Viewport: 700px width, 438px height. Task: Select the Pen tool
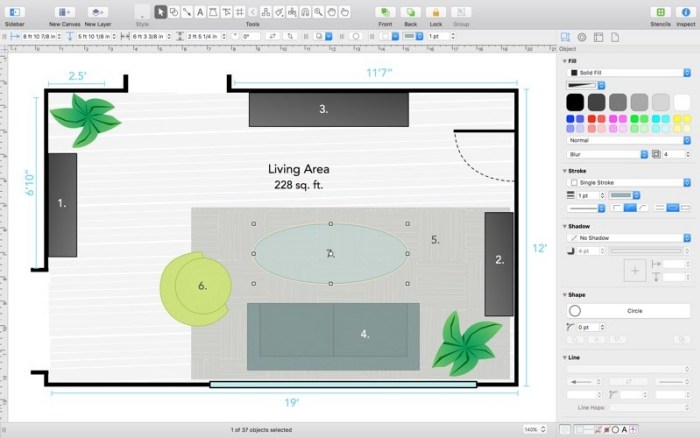(213, 12)
